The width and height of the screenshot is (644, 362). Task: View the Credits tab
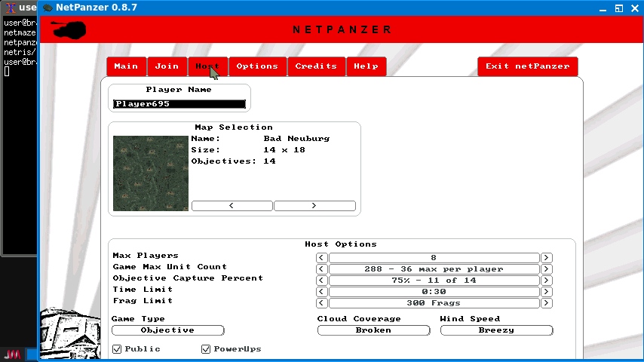(x=316, y=66)
